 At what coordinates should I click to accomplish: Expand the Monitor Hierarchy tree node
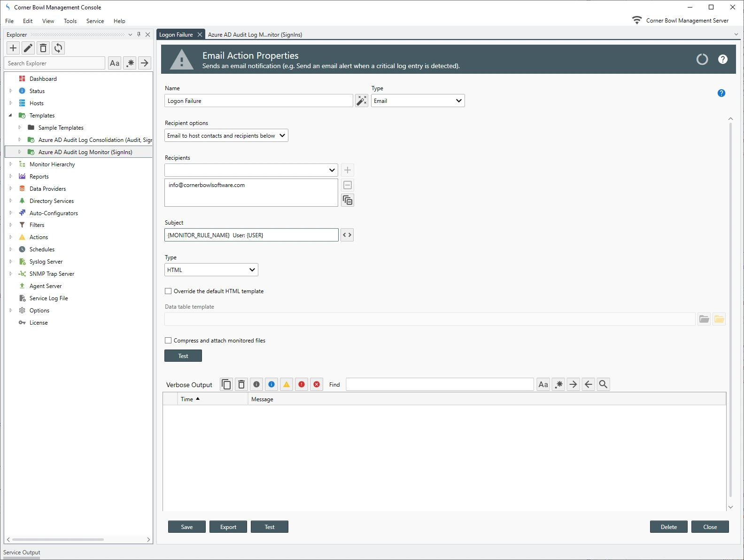(x=11, y=164)
